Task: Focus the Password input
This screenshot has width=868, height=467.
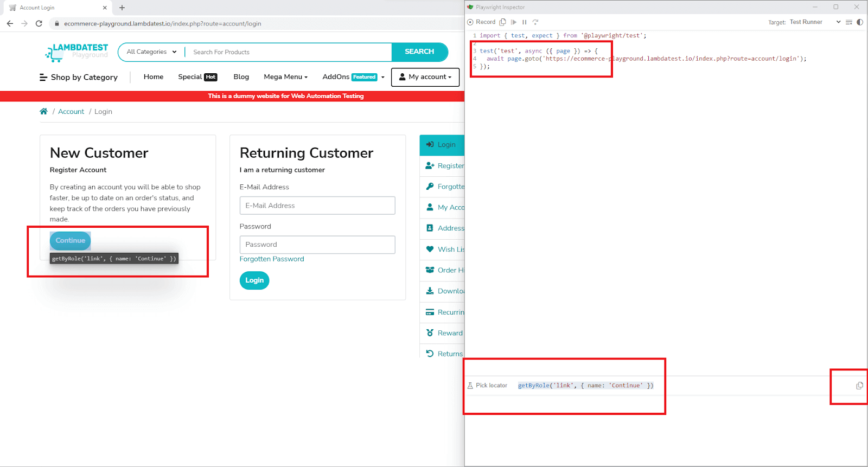Action: [317, 245]
